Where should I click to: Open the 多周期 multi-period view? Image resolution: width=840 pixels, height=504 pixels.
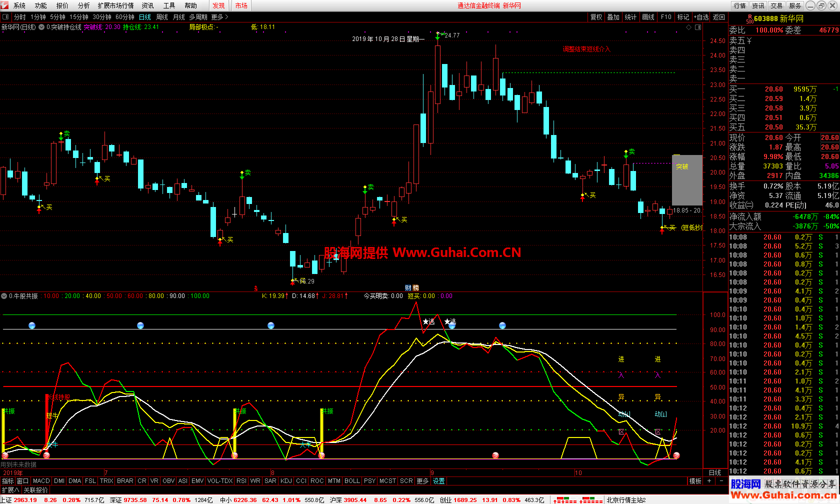click(x=198, y=17)
